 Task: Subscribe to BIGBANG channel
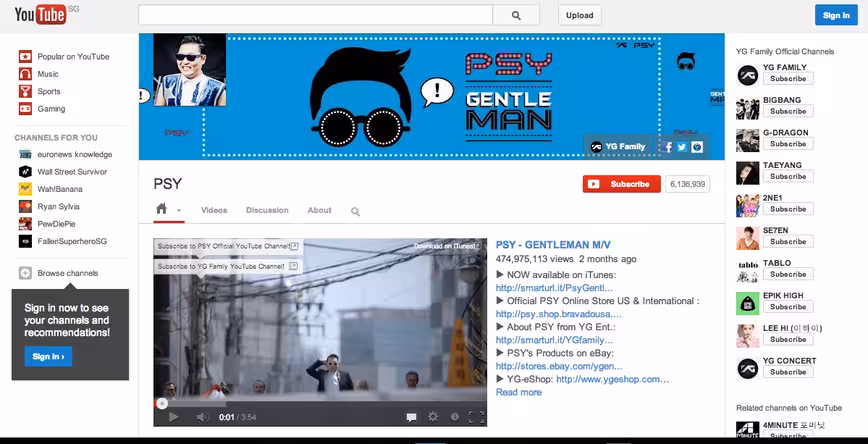click(788, 111)
